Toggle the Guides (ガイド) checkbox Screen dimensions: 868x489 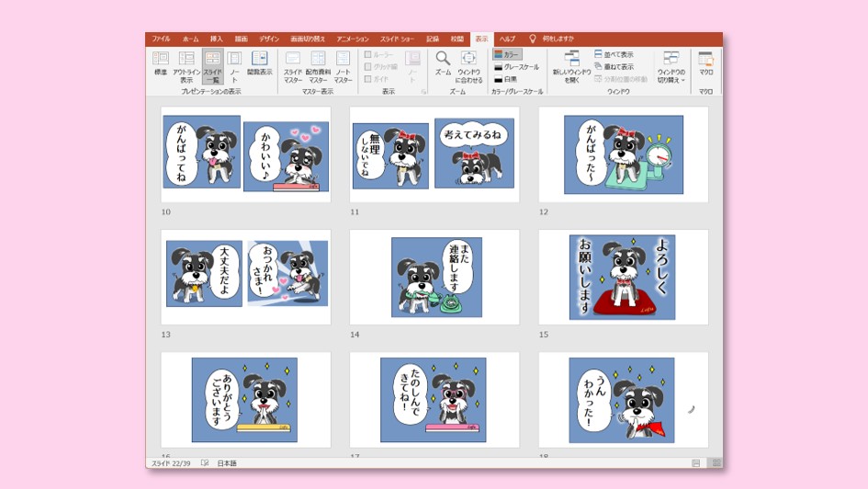click(x=377, y=79)
